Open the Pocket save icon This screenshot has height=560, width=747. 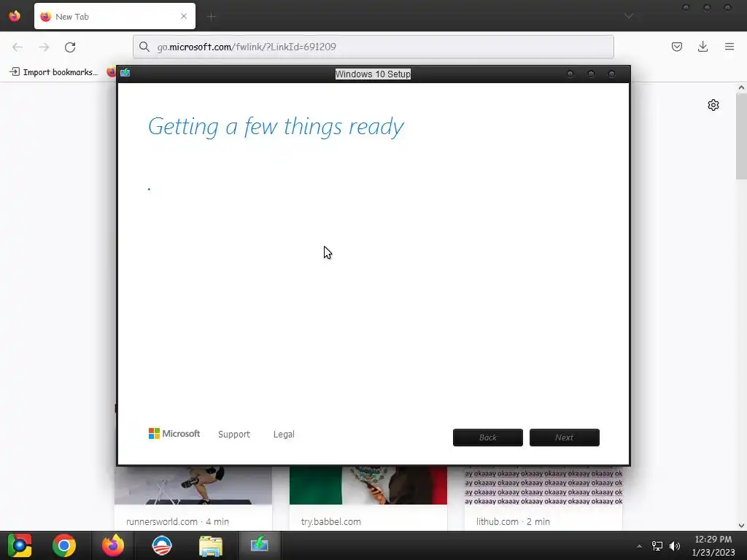676,47
